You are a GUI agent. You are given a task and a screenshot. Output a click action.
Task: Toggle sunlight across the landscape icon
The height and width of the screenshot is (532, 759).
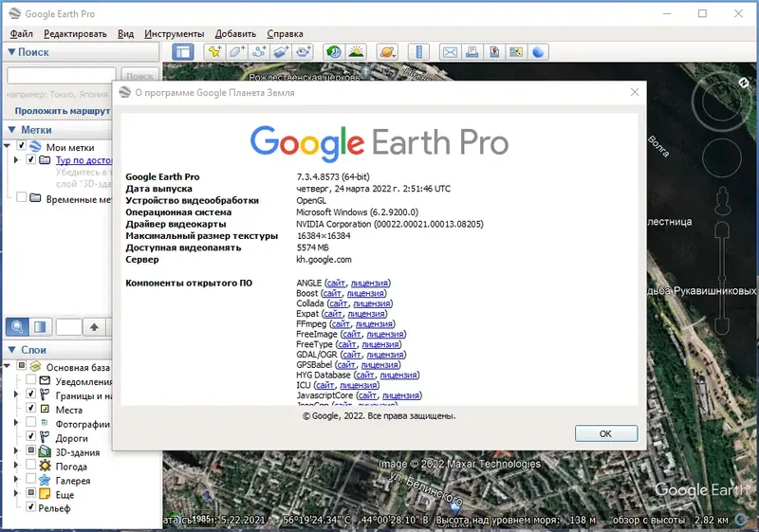click(357, 52)
